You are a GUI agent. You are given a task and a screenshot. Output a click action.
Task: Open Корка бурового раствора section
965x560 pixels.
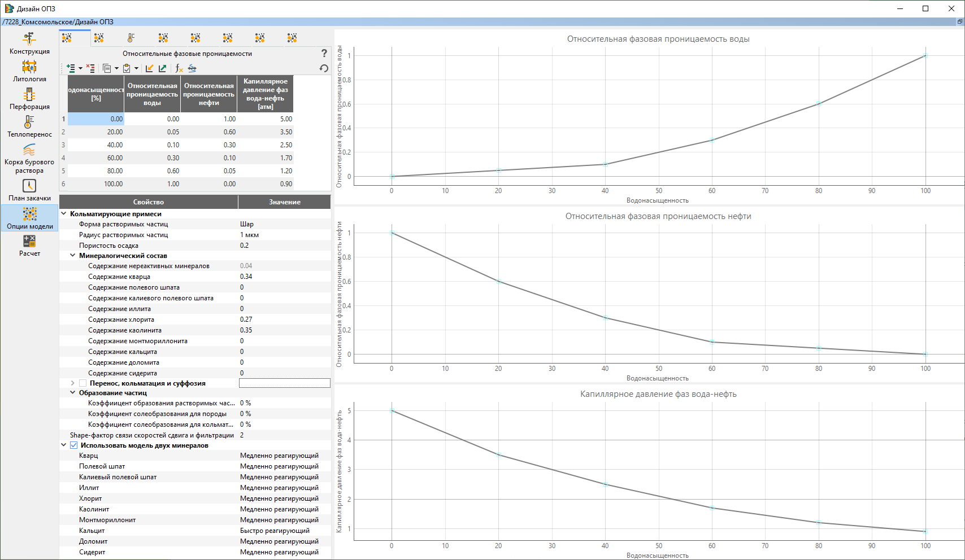point(29,159)
